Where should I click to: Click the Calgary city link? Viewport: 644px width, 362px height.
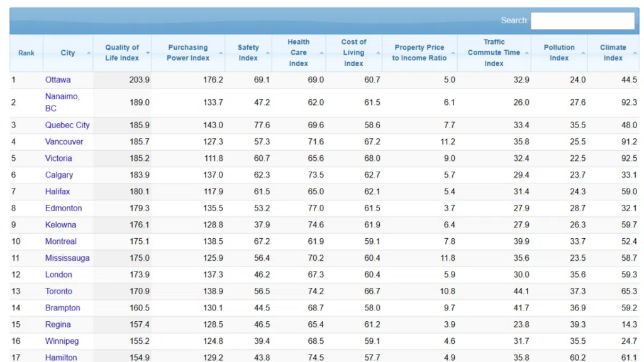pyautogui.click(x=59, y=175)
